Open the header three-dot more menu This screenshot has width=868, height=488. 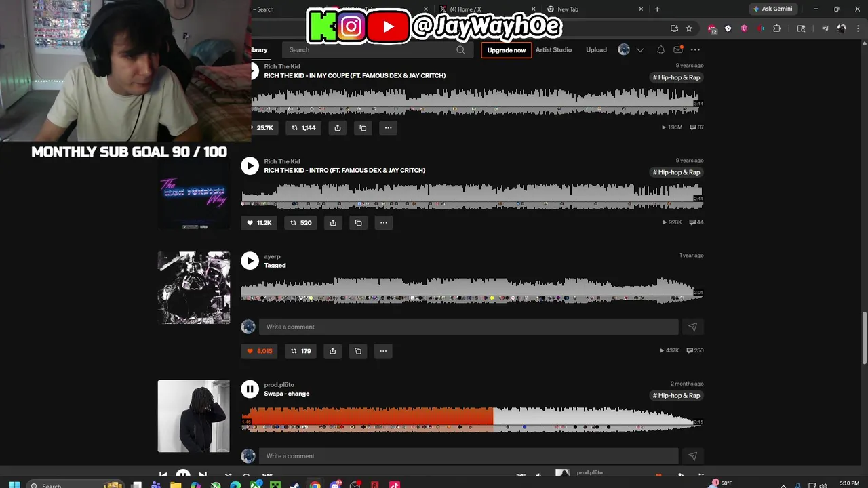click(x=695, y=49)
